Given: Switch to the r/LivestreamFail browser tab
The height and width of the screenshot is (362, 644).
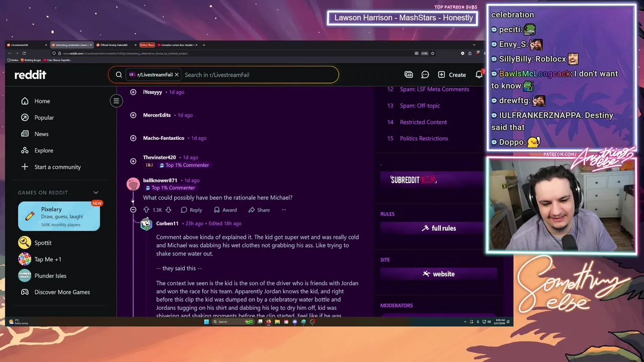Looking at the screenshot, I should click(x=26, y=45).
